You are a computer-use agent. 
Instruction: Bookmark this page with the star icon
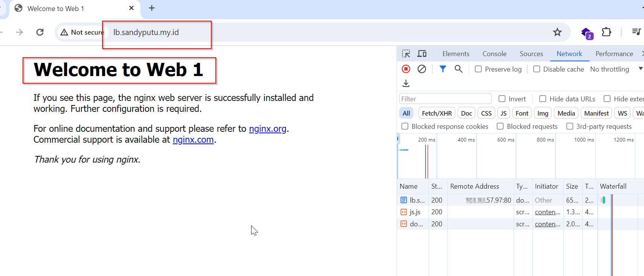[x=557, y=32]
